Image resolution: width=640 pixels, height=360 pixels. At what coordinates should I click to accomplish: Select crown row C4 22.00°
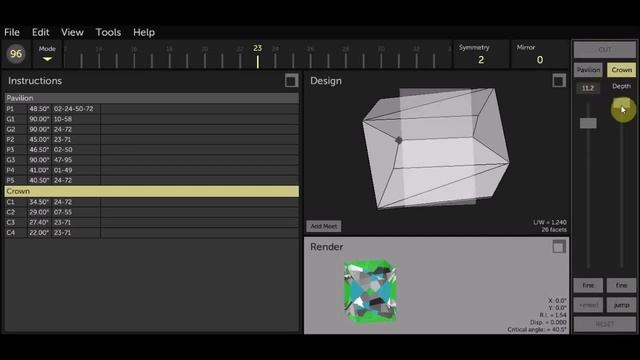[151, 233]
